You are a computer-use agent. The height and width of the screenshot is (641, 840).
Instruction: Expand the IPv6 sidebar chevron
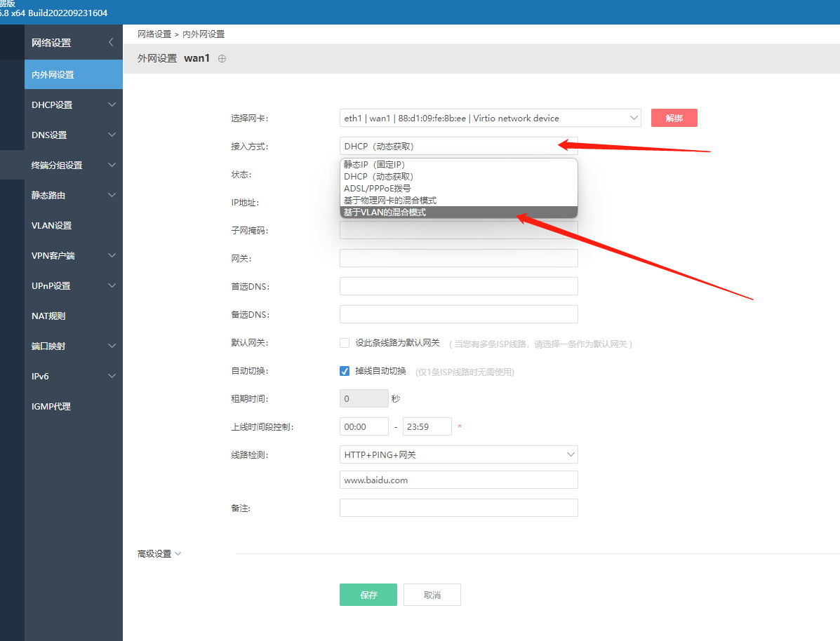click(112, 376)
